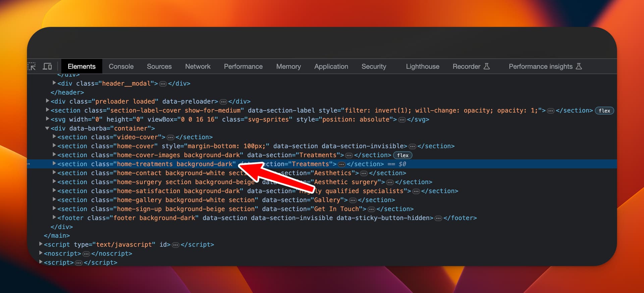Switch to the Memory tab
This screenshot has width=644, height=293.
[x=288, y=66]
